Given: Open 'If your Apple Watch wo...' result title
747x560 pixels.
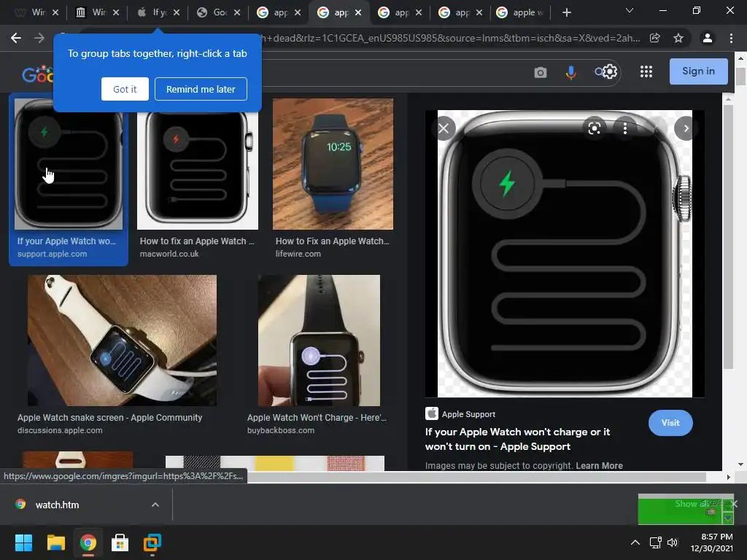Looking at the screenshot, I should 66,241.
